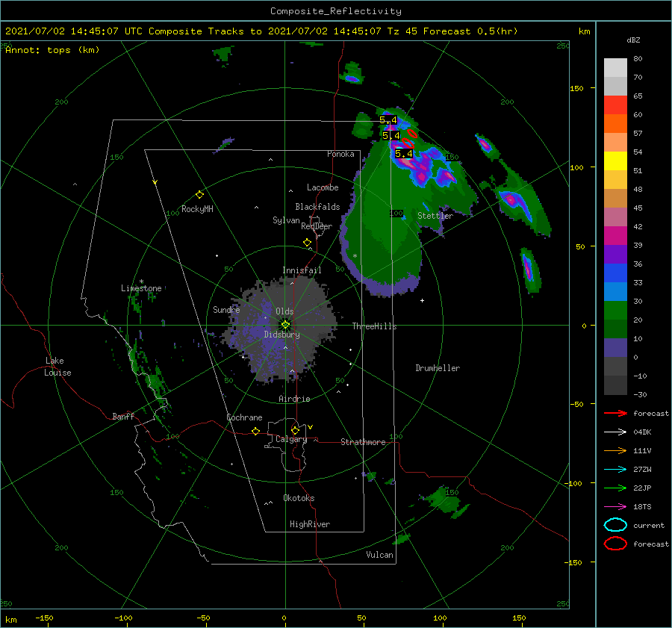Select the blue 36-33 dBZ color swatch

[615, 273]
